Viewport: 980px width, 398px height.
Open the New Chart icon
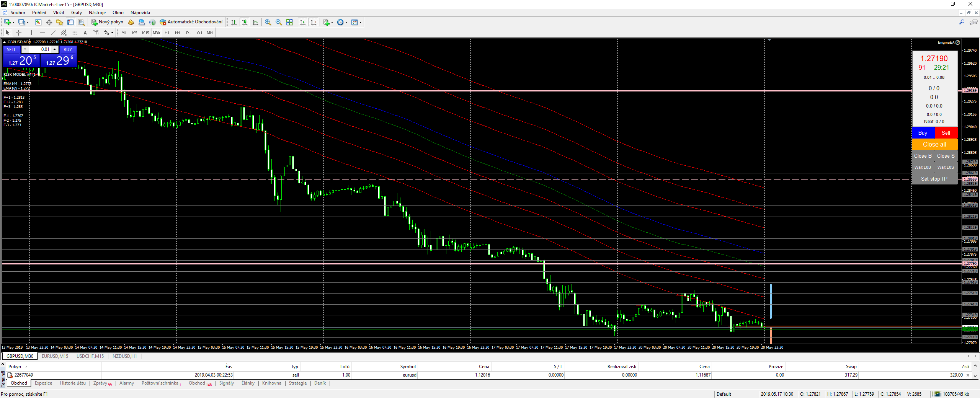(7, 22)
